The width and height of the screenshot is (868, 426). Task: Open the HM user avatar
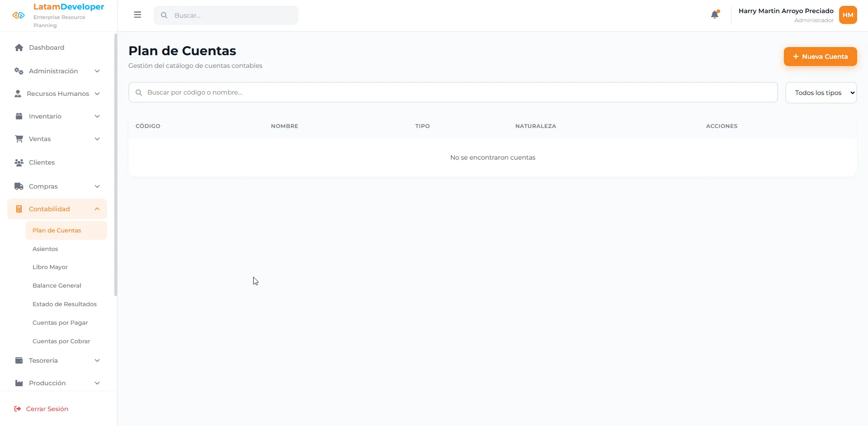848,15
